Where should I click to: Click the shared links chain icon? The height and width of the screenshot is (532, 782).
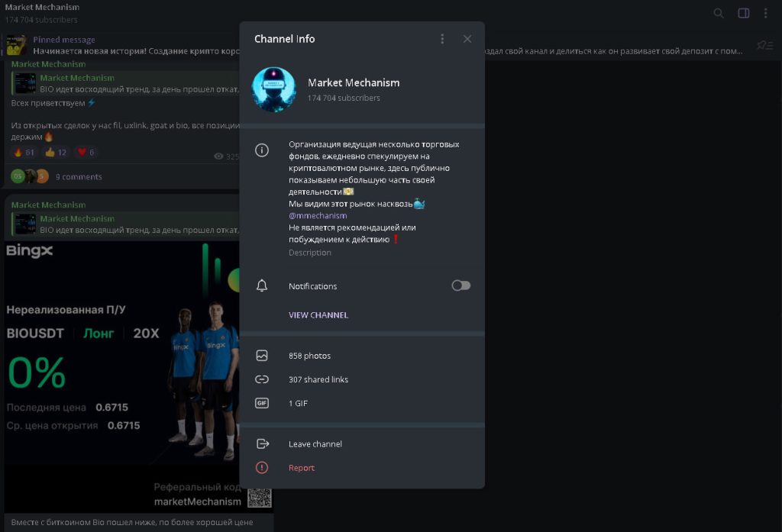tap(262, 379)
